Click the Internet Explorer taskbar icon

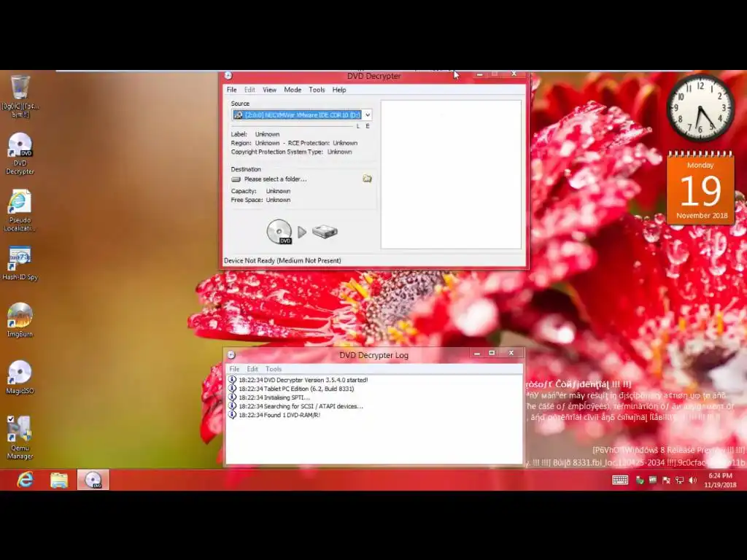pos(26,480)
